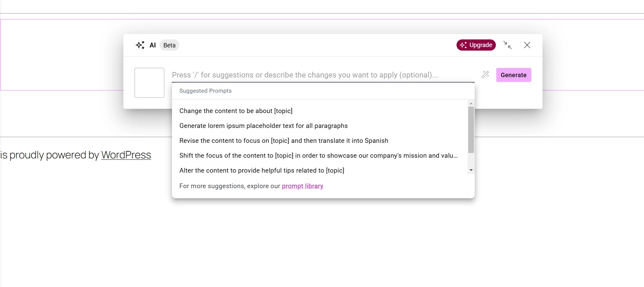
Task: Focus the prompt description input field
Action: (x=323, y=75)
